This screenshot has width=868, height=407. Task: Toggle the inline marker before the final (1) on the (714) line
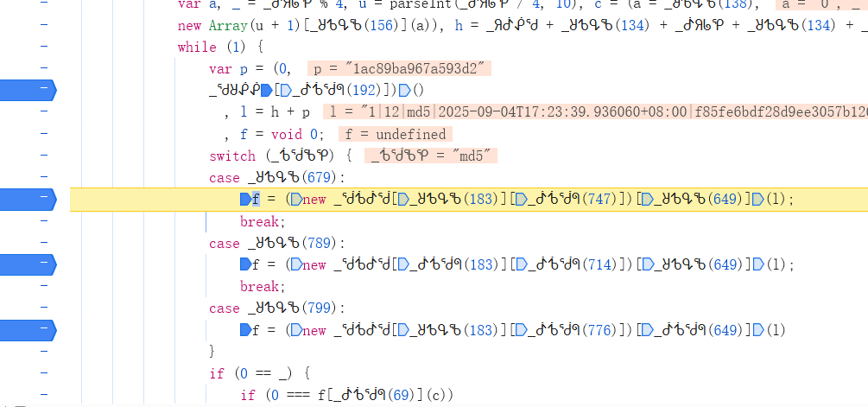pos(758,264)
